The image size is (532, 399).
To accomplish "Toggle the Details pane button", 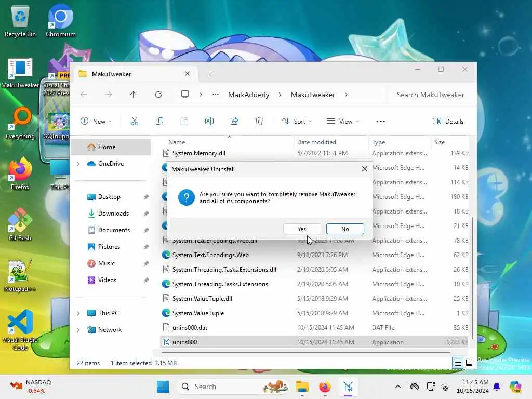I will click(x=448, y=121).
